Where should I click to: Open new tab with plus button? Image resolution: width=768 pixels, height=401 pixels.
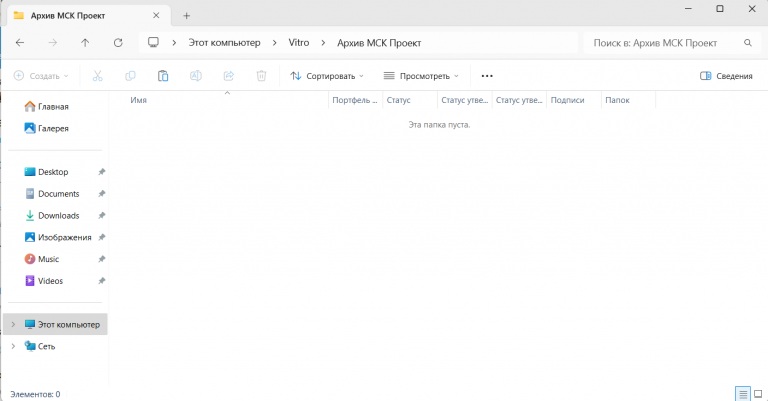(187, 16)
